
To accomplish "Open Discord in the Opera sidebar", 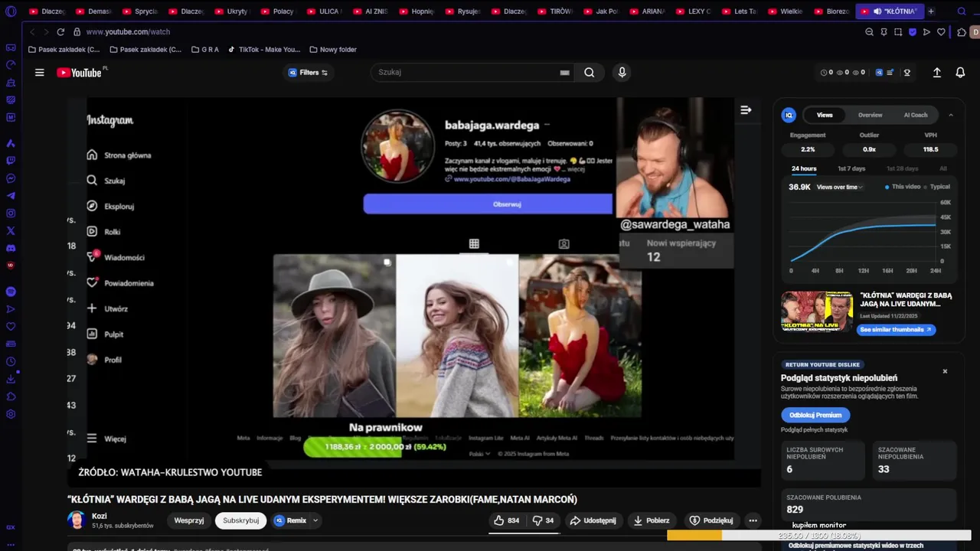I will point(11,248).
